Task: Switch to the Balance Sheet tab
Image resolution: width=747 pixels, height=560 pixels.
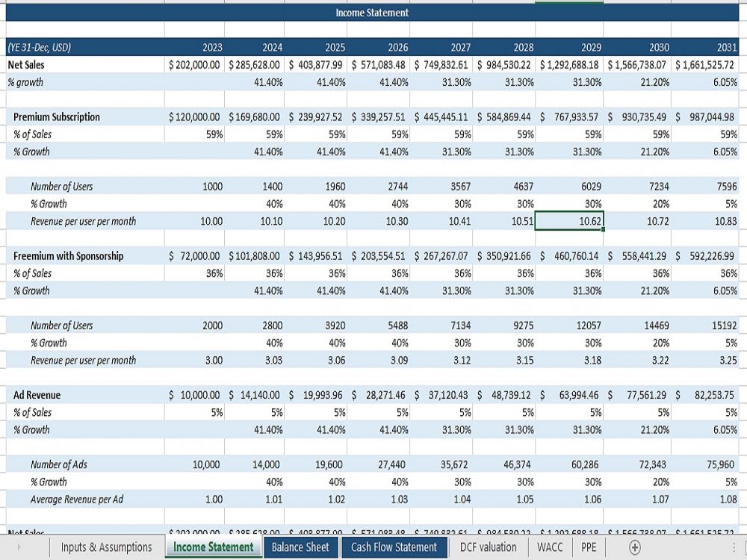Action: [301, 547]
